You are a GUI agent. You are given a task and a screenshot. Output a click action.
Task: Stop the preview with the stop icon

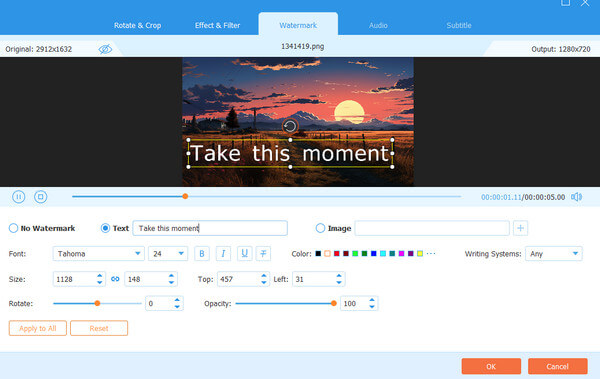coord(41,197)
